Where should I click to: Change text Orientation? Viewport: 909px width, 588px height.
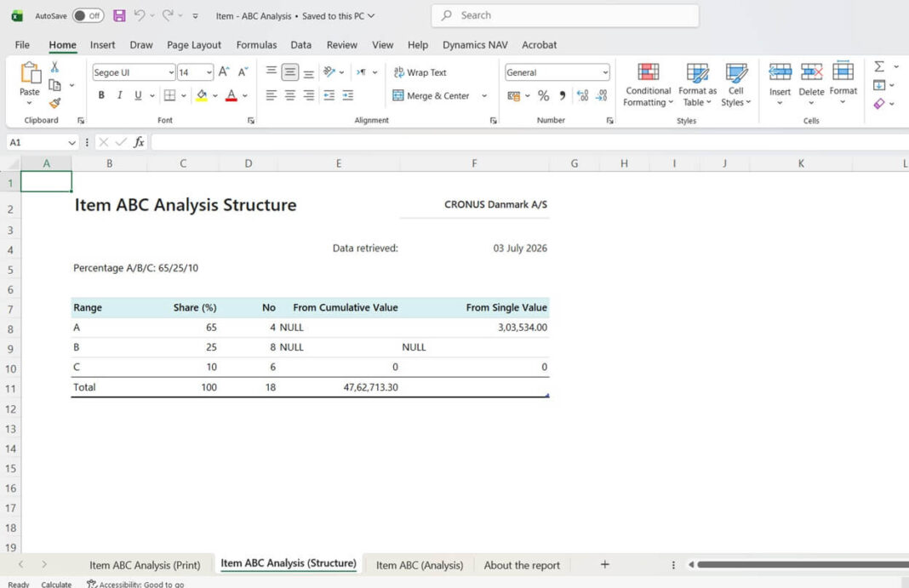(329, 71)
